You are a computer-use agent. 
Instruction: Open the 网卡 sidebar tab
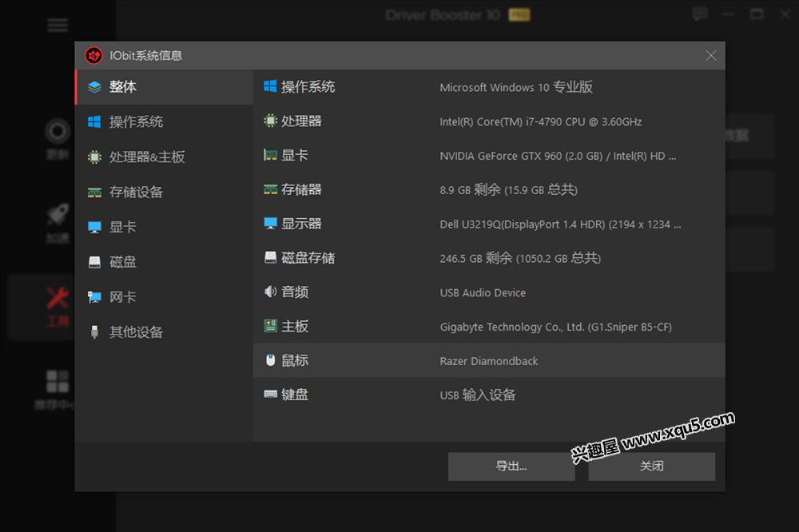click(x=164, y=297)
